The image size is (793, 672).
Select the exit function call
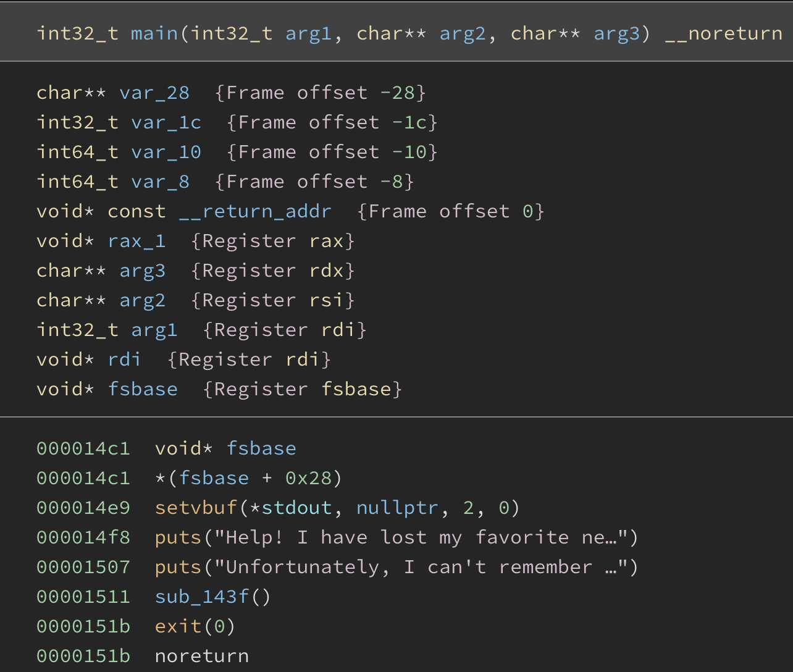177,626
